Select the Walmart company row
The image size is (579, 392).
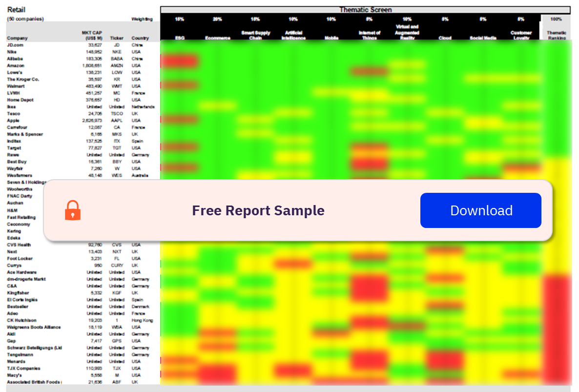click(83, 86)
